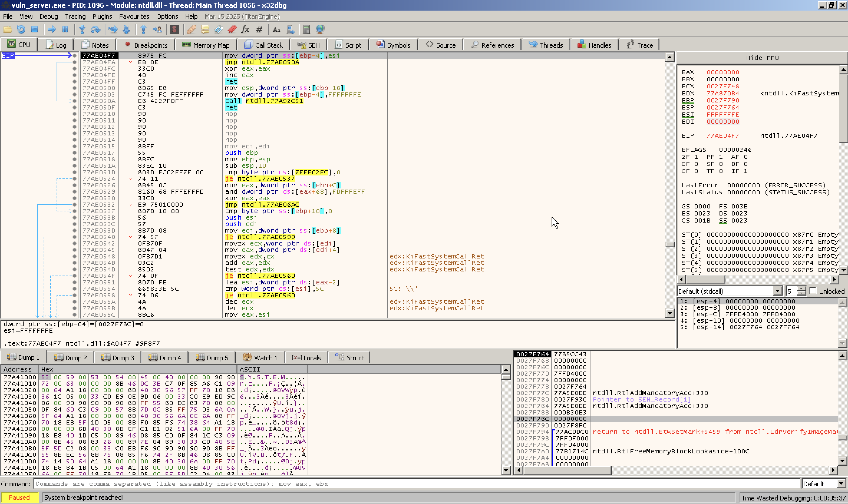Open the Tracing menu
848x504 pixels.
click(x=75, y=16)
